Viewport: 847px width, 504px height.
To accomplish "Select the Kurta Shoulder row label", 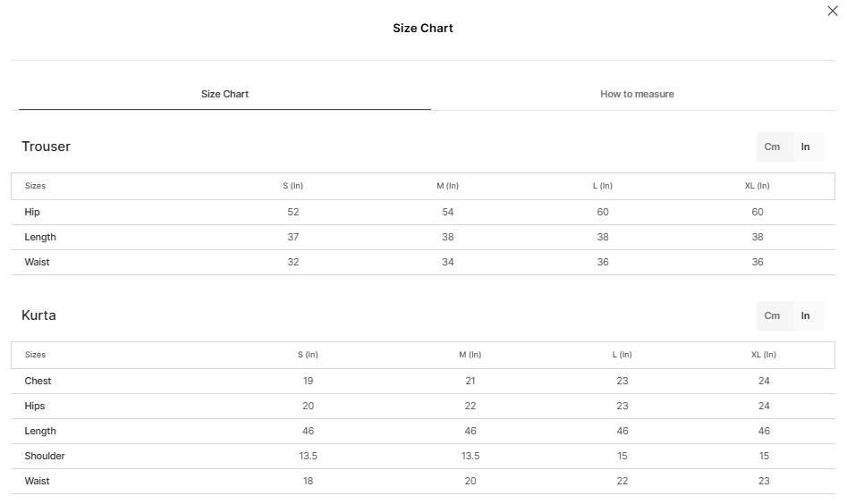I will 45,456.
